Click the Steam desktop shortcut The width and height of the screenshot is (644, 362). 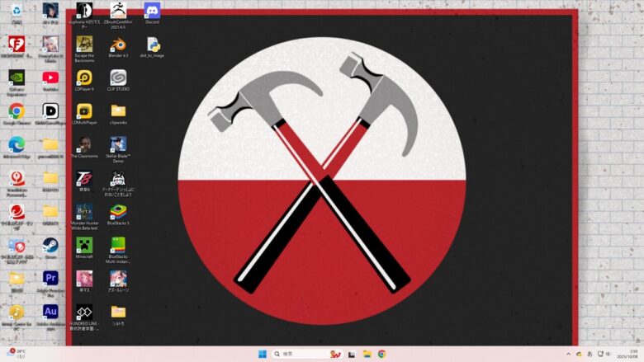pyautogui.click(x=50, y=245)
